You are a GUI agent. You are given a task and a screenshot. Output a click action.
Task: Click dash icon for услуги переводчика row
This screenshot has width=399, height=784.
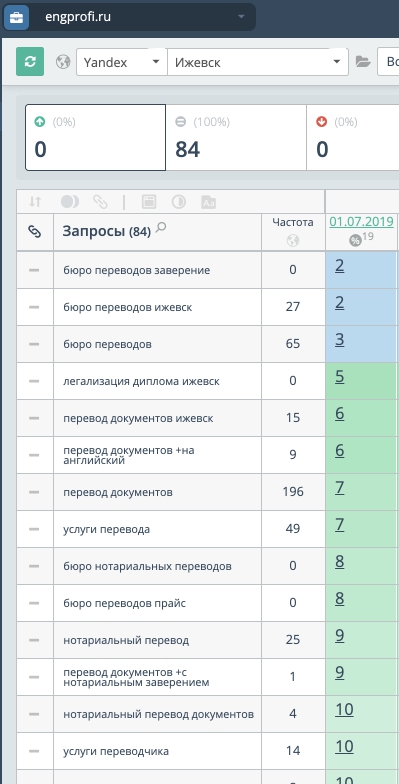point(34,751)
